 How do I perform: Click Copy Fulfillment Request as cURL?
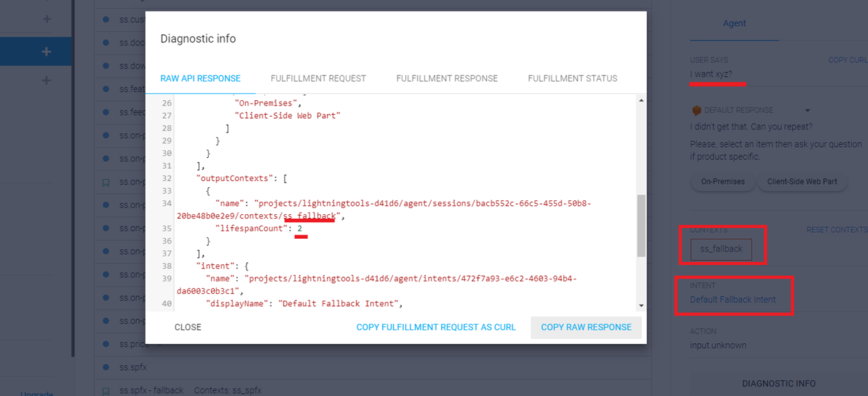[435, 327]
